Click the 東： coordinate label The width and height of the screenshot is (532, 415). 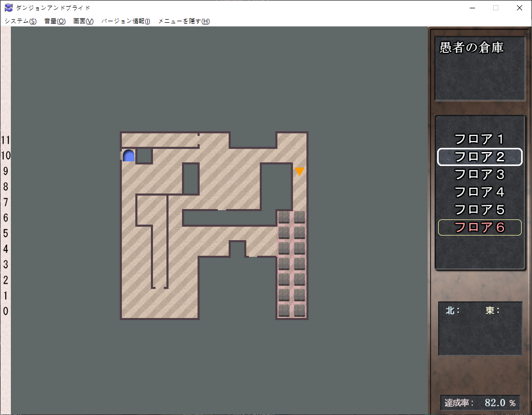(492, 311)
